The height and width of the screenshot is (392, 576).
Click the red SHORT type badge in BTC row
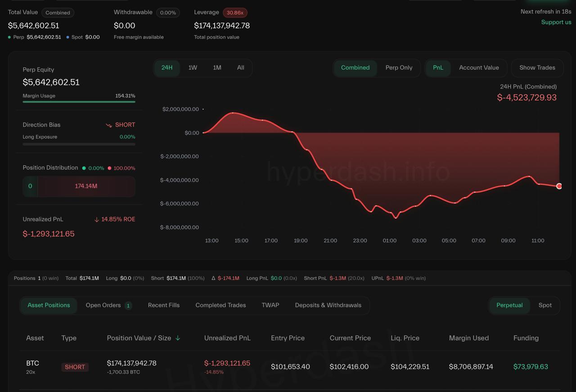click(x=75, y=367)
